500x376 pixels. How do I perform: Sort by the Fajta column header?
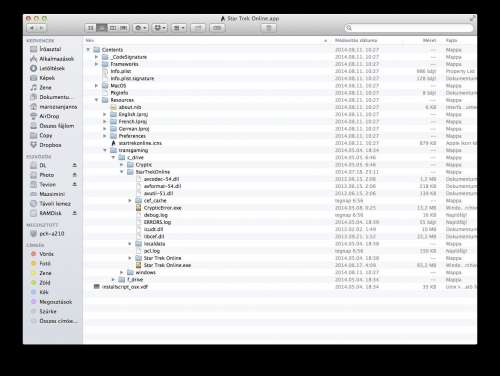(452, 40)
